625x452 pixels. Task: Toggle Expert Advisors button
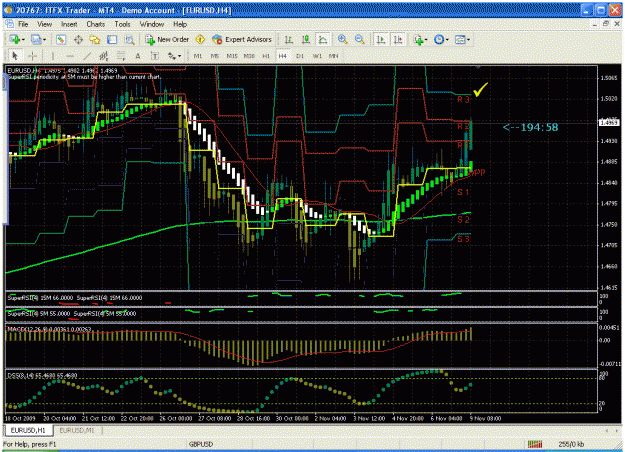pyautogui.click(x=242, y=39)
